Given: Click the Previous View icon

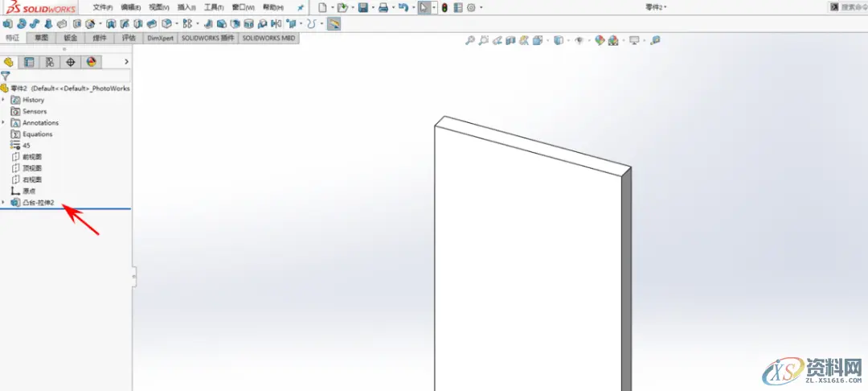Looking at the screenshot, I should click(x=497, y=40).
